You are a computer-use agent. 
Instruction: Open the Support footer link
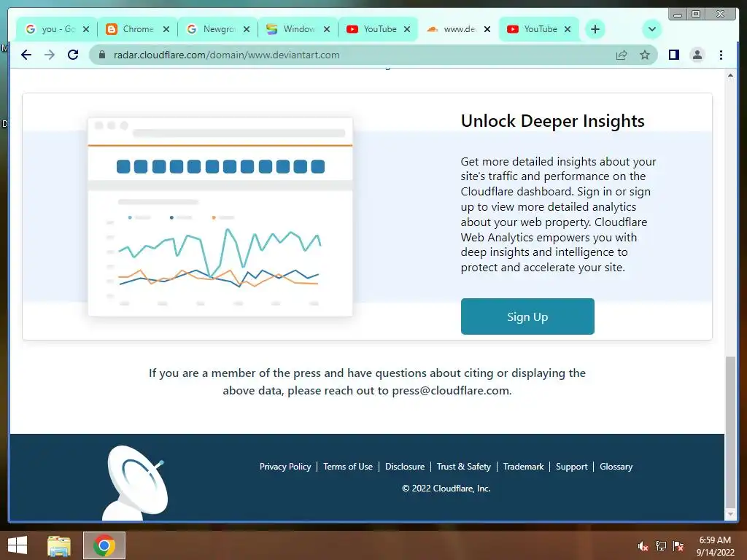tap(572, 467)
